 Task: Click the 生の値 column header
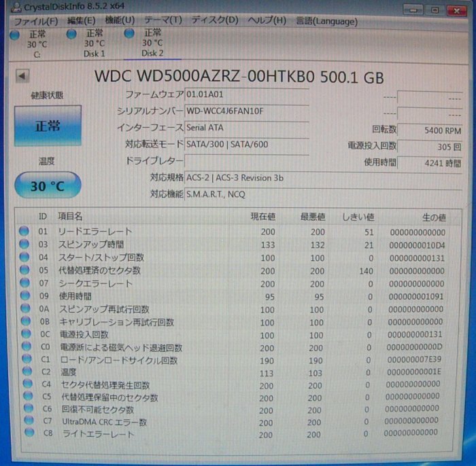pos(434,217)
